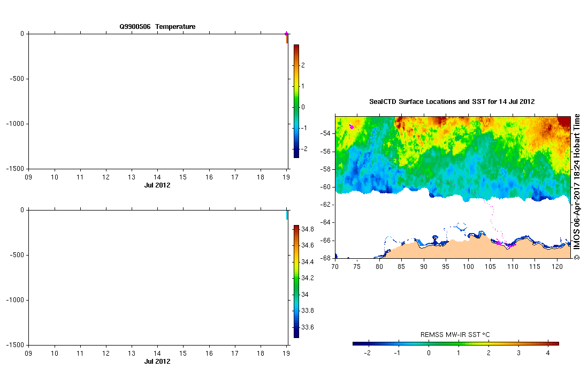Screen dimensions: 588x375
Task: Click the '120' longitude label on the map
Action: pos(558,266)
